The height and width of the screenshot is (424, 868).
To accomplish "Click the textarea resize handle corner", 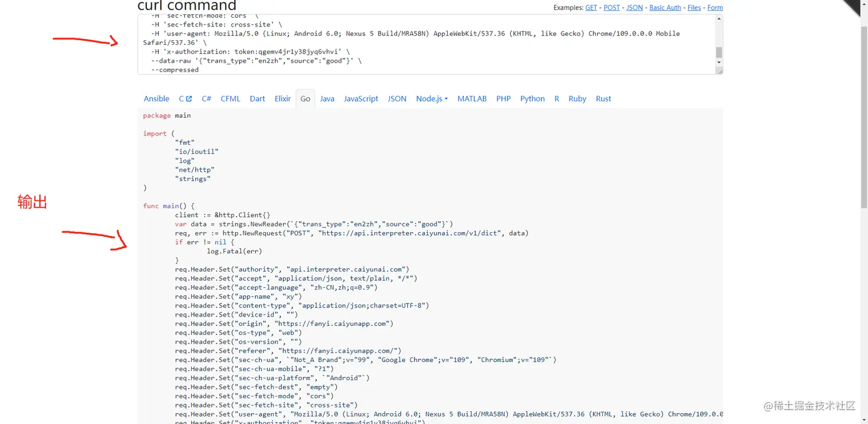I will click(719, 70).
